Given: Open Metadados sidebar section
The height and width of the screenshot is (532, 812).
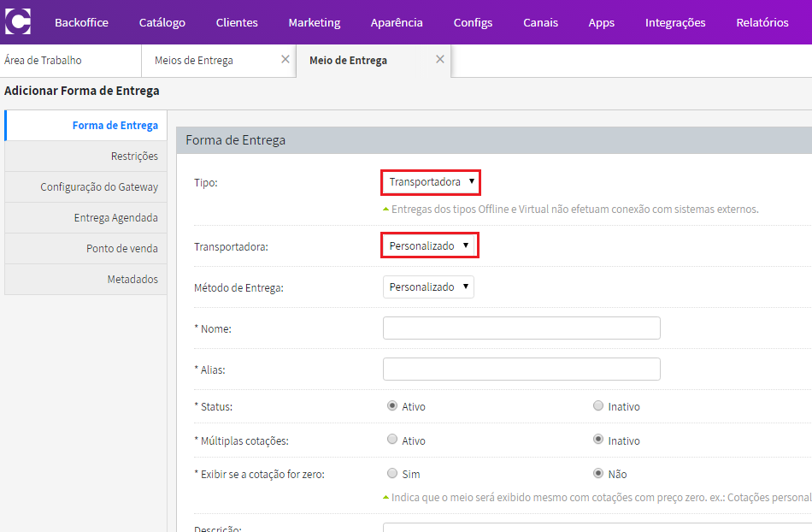Looking at the screenshot, I should coord(86,279).
